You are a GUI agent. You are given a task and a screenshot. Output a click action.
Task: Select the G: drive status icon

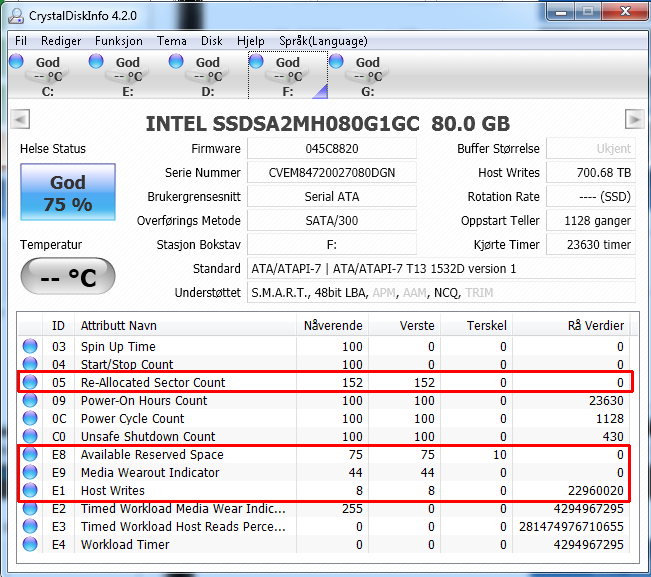coord(336,61)
